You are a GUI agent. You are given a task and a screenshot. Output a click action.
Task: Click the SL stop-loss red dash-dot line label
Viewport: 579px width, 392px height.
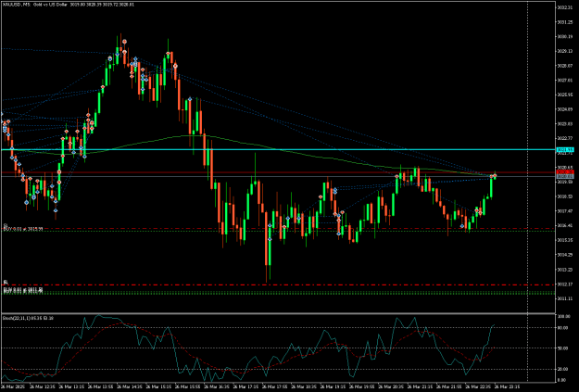6,283
